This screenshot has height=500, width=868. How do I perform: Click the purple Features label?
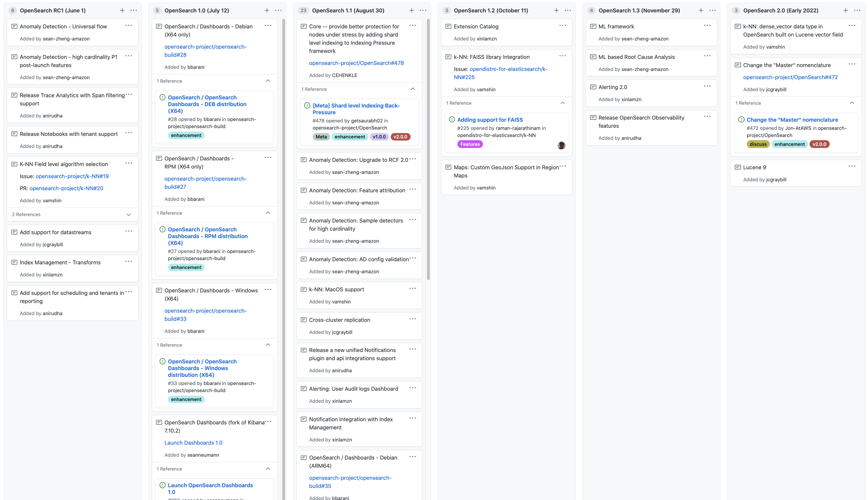(x=470, y=144)
